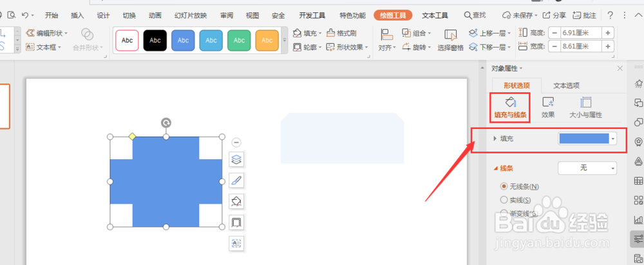The height and width of the screenshot is (265, 644).
Task: Click the help question mark icon
Action: 611,15
